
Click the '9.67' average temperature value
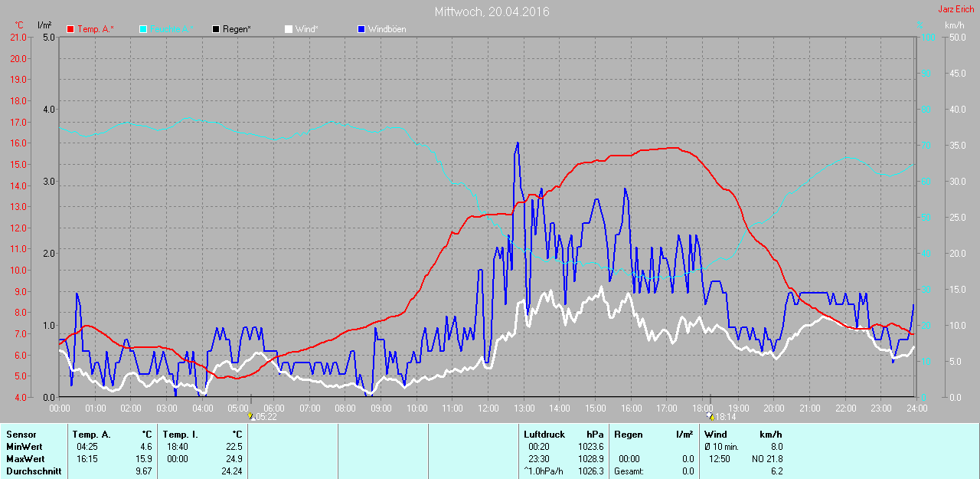[x=144, y=471]
